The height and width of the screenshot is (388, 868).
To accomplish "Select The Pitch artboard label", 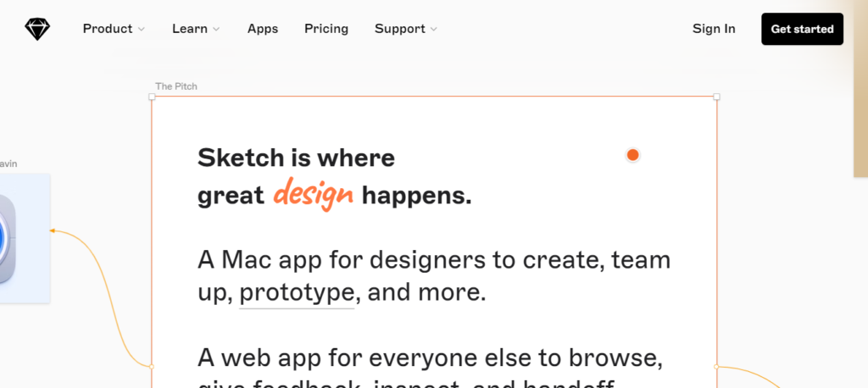I will (x=176, y=86).
